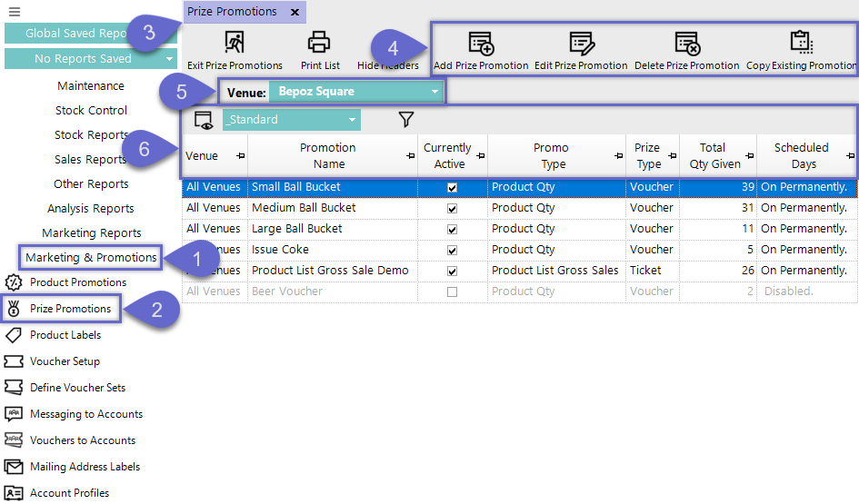Expand the No Reports Saved dropdown
The image size is (859, 504).
click(x=170, y=59)
